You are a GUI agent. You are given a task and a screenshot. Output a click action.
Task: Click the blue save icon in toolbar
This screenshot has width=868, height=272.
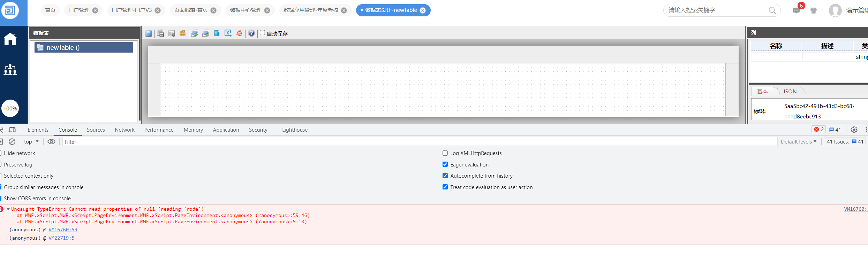(149, 33)
